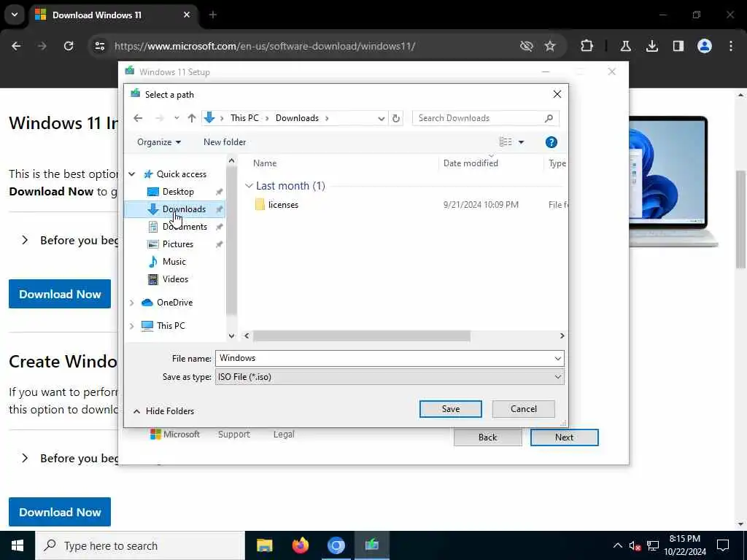Select Music in the navigation pane

[x=174, y=262]
